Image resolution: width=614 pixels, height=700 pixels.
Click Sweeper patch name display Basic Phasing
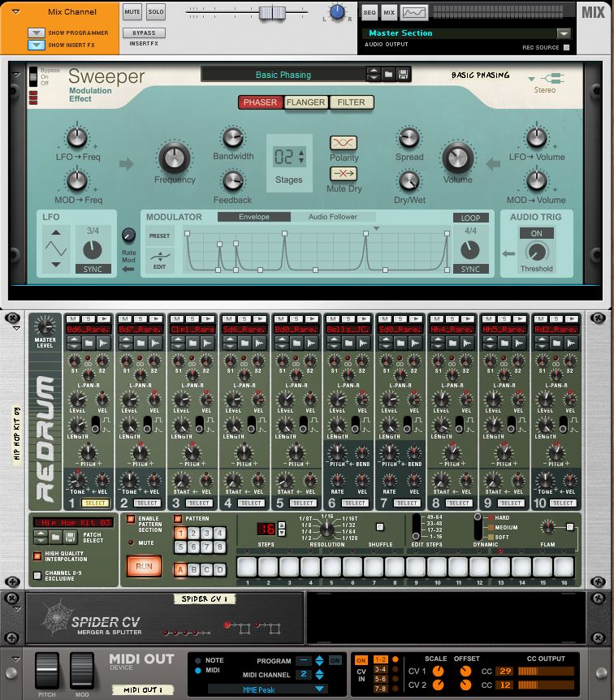point(283,75)
